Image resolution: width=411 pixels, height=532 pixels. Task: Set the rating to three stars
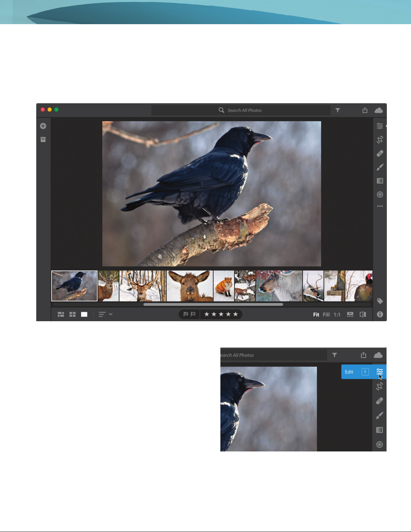(x=221, y=315)
